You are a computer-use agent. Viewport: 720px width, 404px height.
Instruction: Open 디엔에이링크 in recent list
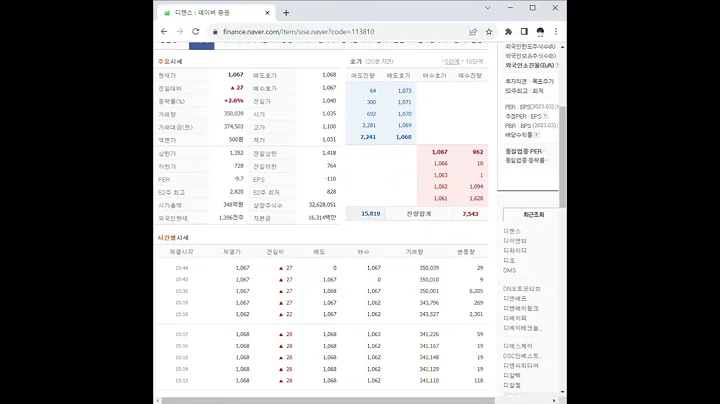521,309
